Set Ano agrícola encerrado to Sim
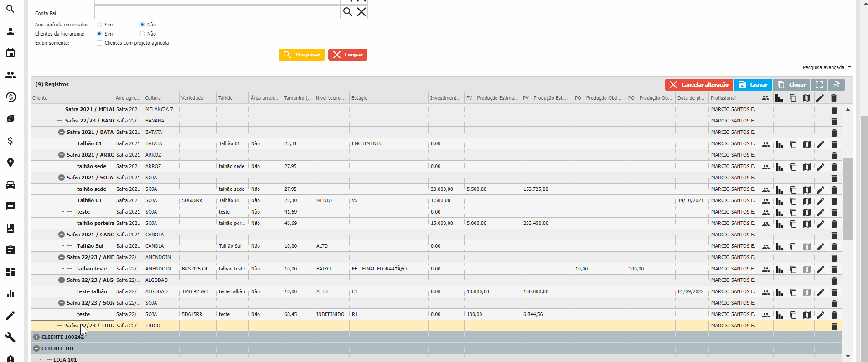 point(99,25)
